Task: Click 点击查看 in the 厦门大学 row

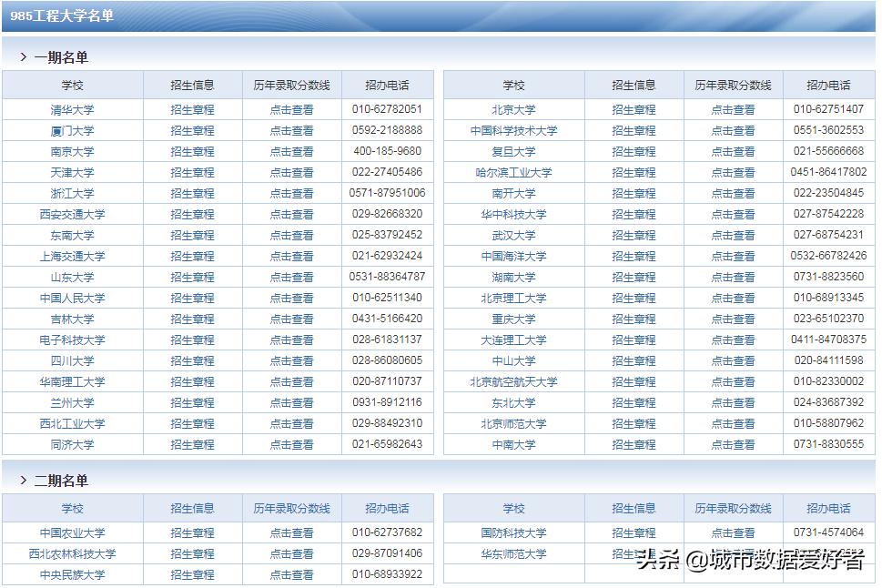Action: [292, 130]
